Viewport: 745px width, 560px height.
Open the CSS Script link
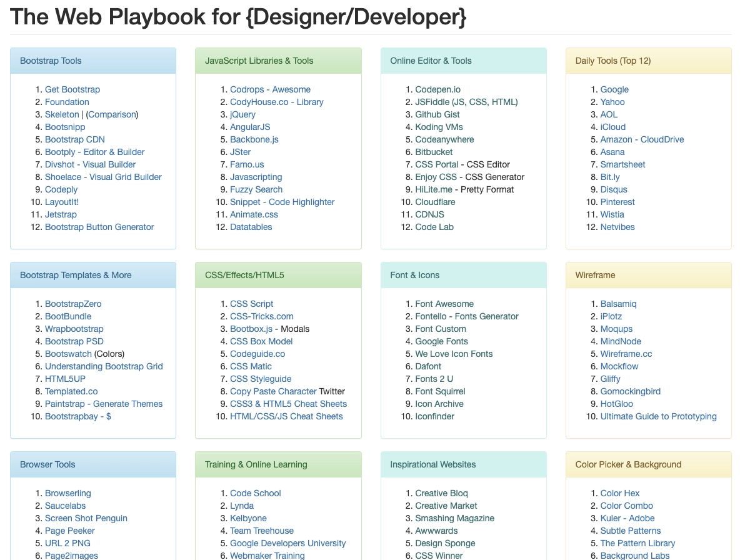pos(251,304)
